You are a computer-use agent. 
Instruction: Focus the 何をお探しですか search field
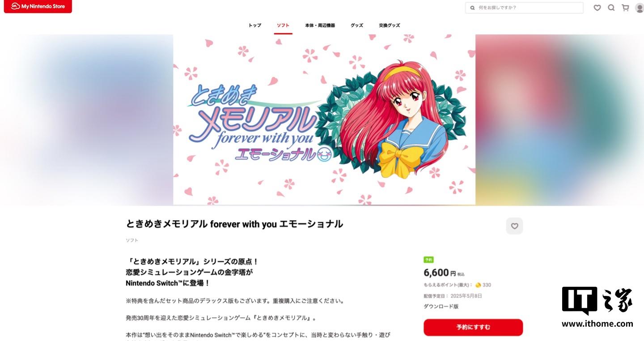[x=524, y=8]
